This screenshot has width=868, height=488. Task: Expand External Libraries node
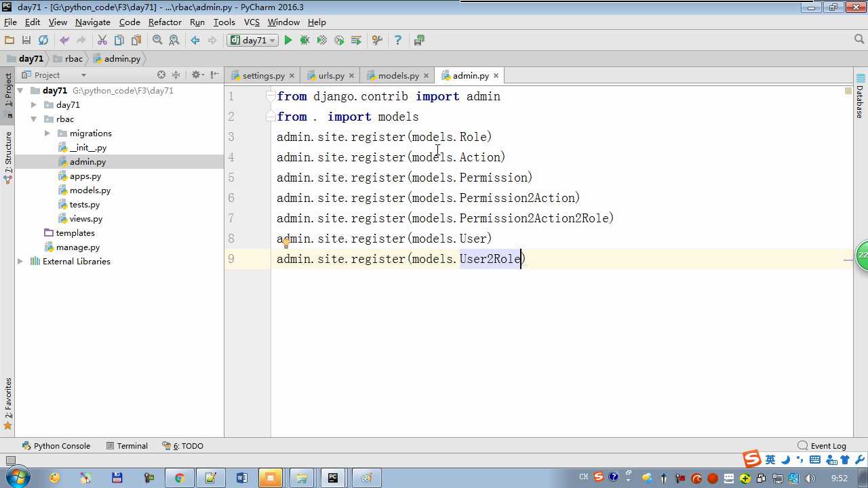tap(20, 262)
